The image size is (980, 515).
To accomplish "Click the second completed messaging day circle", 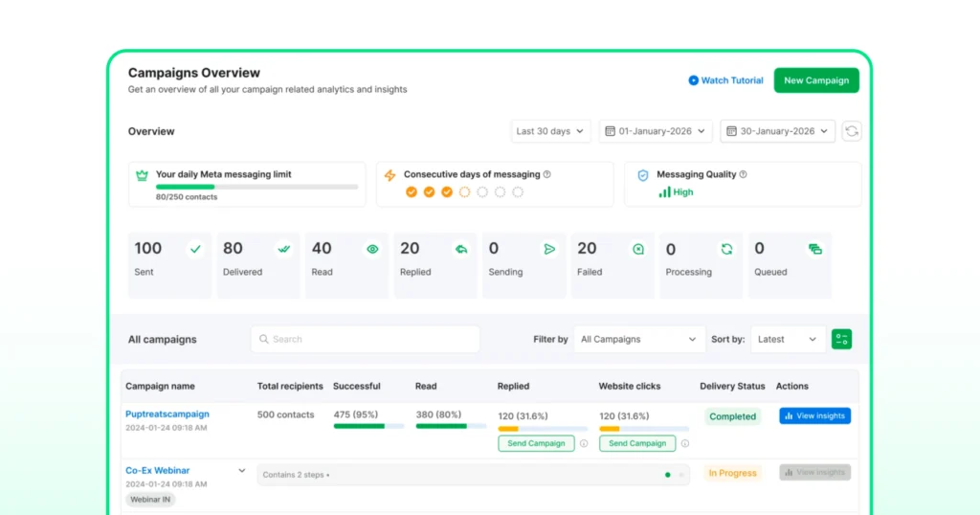I will click(429, 191).
